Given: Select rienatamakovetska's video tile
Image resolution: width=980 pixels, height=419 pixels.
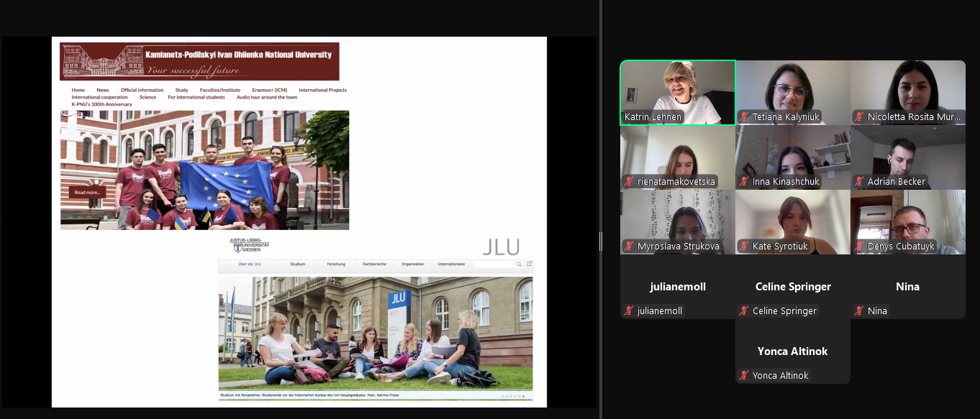Looking at the screenshot, I should 678,157.
